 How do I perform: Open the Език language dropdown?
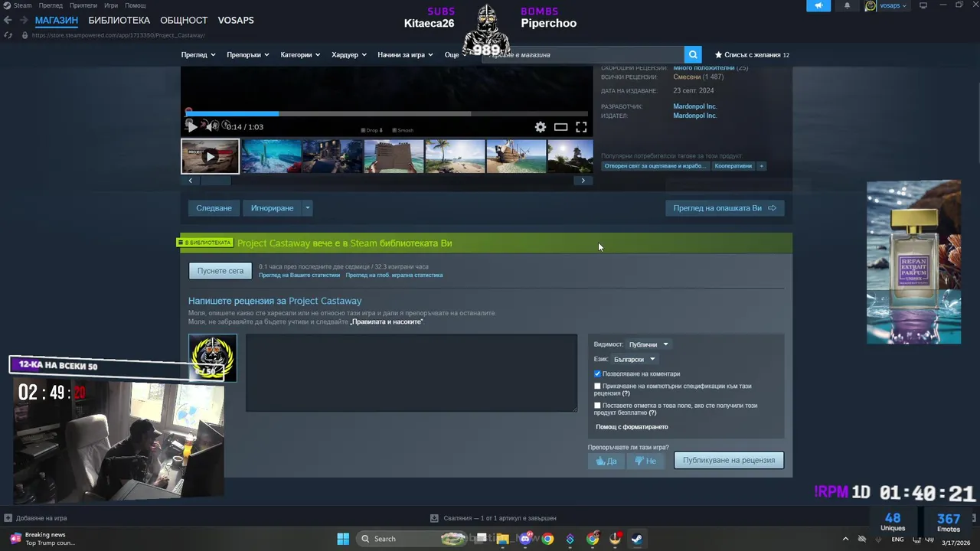pos(634,359)
